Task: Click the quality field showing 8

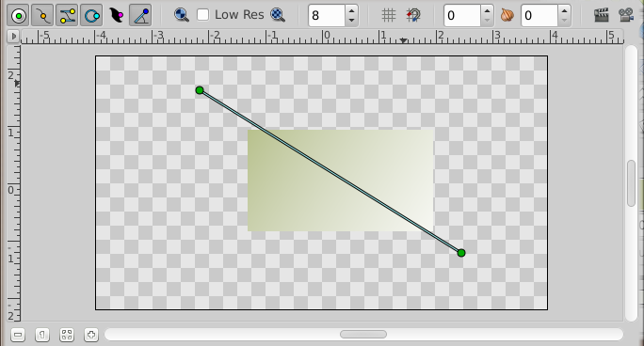Action: tap(327, 16)
